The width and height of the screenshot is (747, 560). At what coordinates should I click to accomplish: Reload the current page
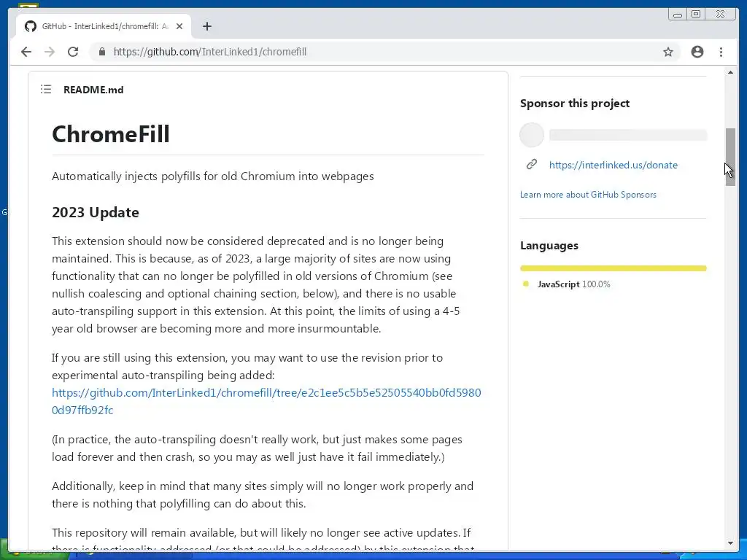(x=73, y=52)
